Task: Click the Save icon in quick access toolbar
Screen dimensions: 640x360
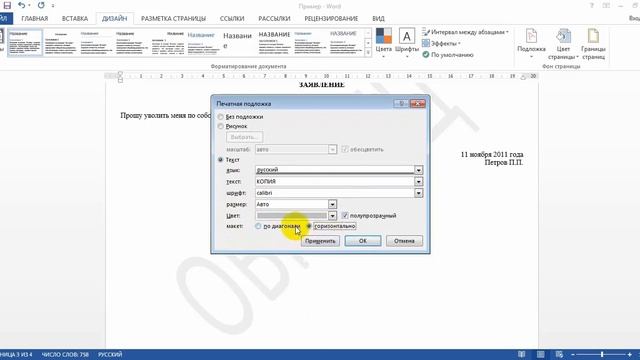Action: click(7, 6)
